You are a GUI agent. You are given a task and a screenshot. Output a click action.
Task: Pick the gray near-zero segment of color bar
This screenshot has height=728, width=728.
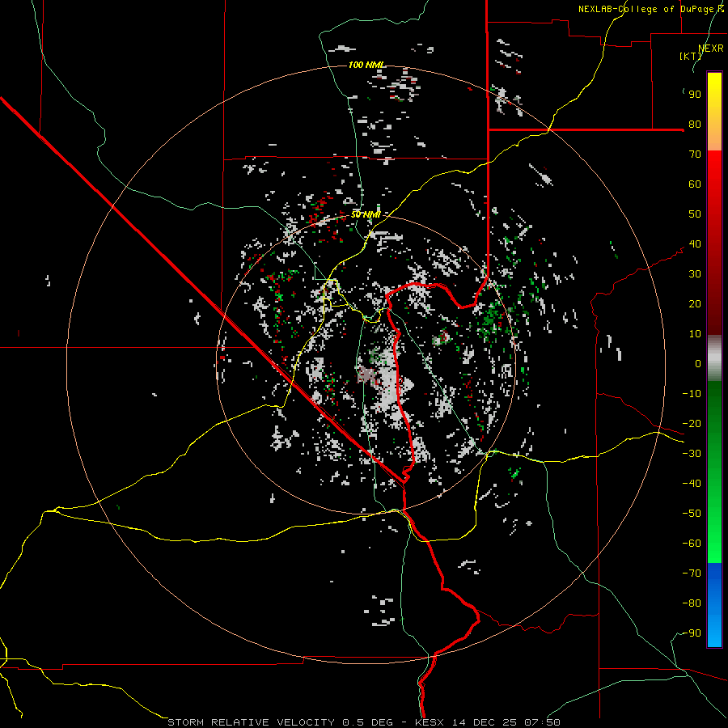coord(714,358)
